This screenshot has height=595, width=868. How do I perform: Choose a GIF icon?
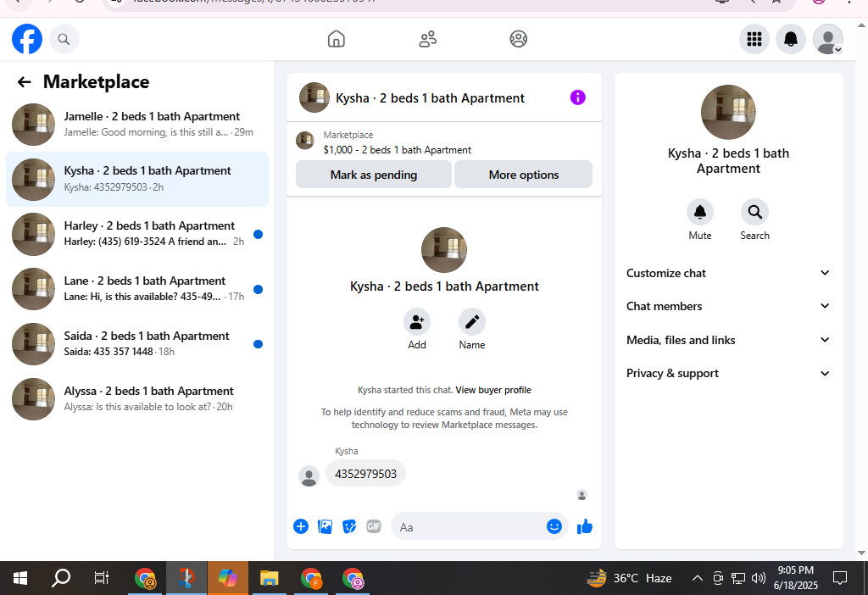374,526
